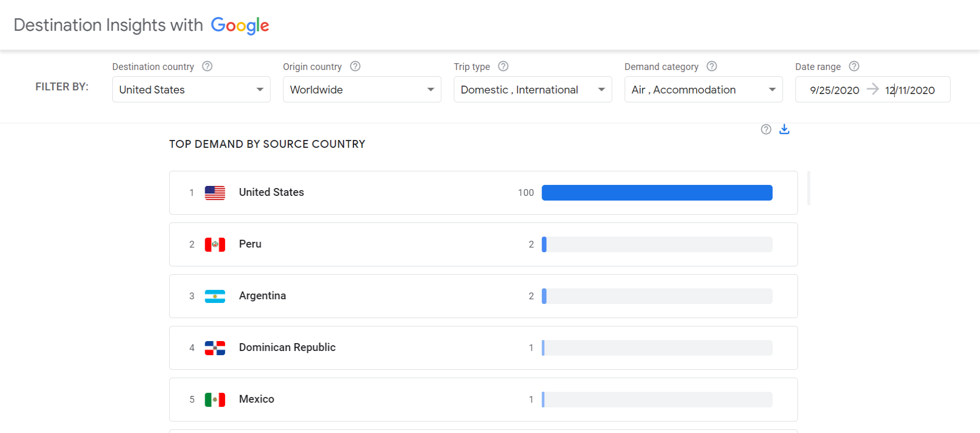Click the Mexico demand bar
This screenshot has height=433, width=980.
657,400
